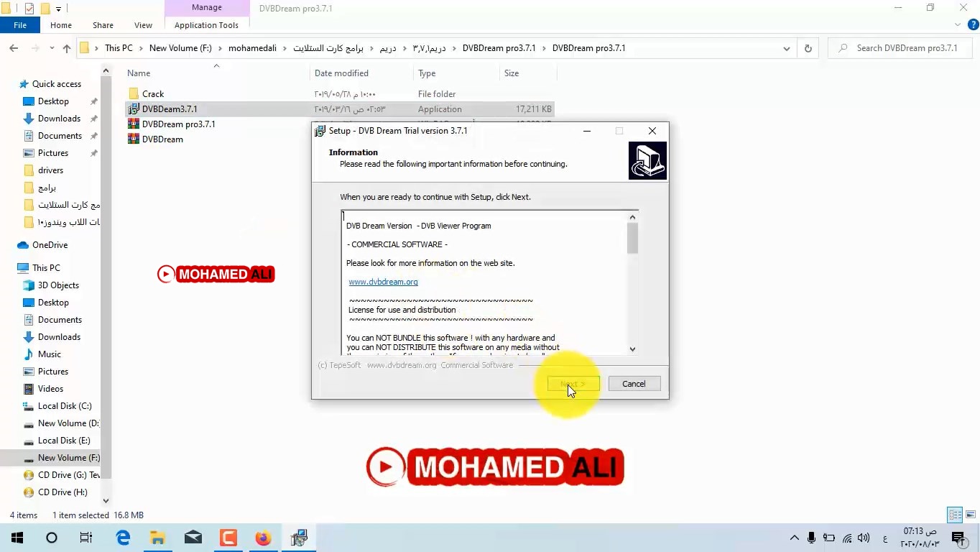Viewport: 980px width, 552px height.
Task: Open Local Disk (C:)
Action: click(x=64, y=406)
